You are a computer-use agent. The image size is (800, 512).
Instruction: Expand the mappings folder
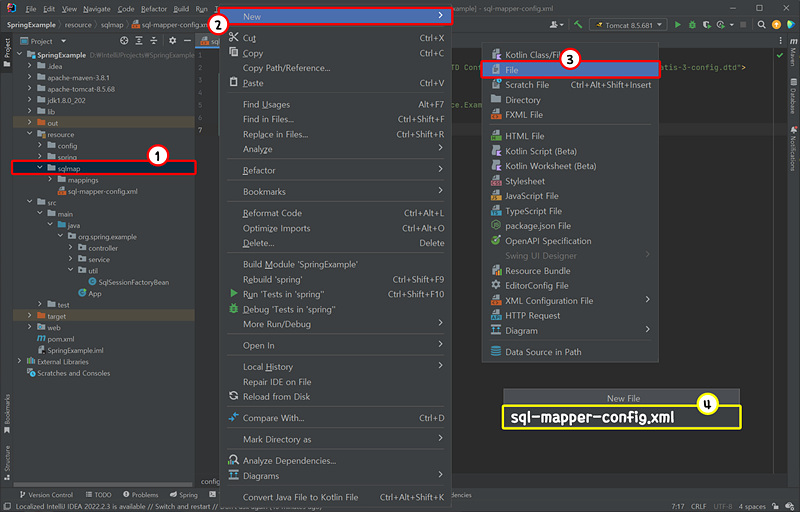pos(50,180)
